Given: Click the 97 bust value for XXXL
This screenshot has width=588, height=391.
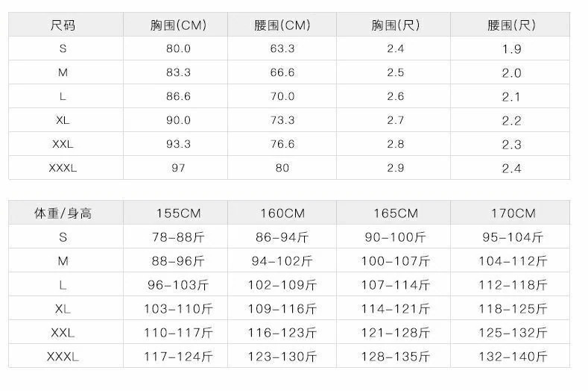Looking at the screenshot, I should point(178,168).
